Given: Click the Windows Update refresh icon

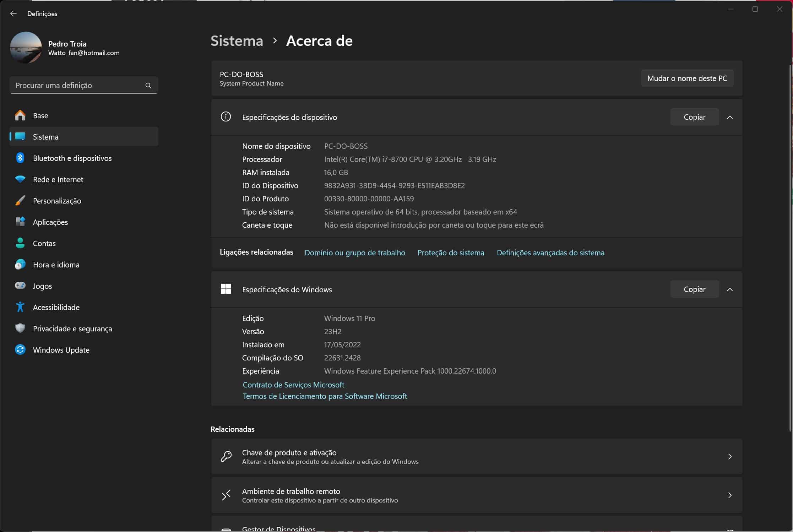Looking at the screenshot, I should click(20, 349).
